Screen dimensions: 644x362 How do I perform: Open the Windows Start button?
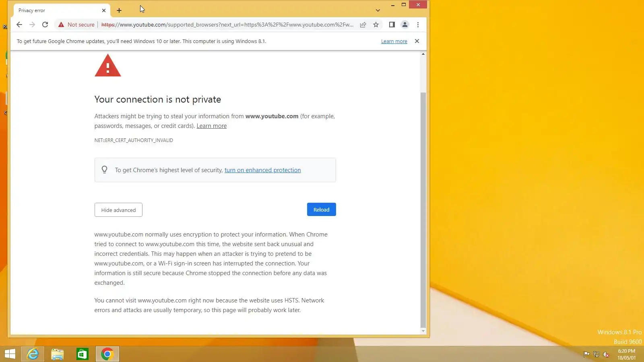point(10,354)
